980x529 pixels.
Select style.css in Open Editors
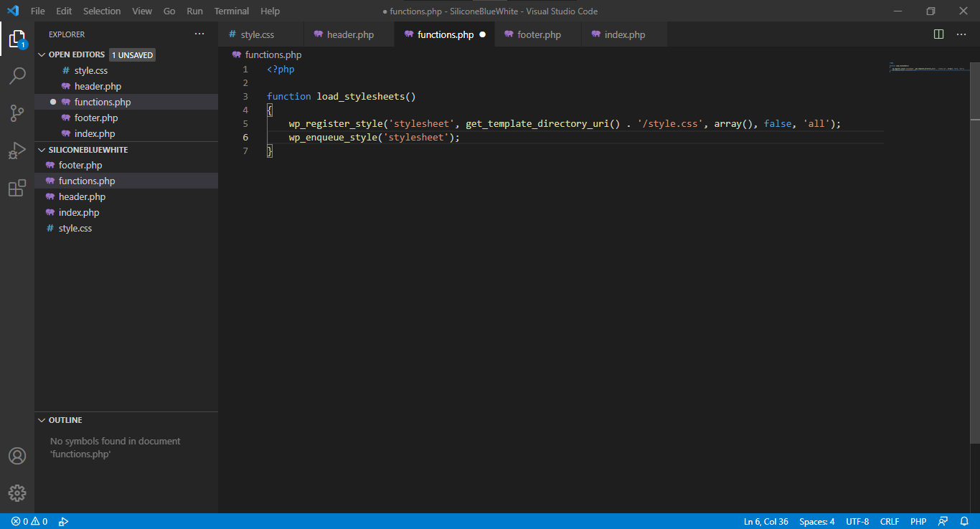(x=126, y=70)
